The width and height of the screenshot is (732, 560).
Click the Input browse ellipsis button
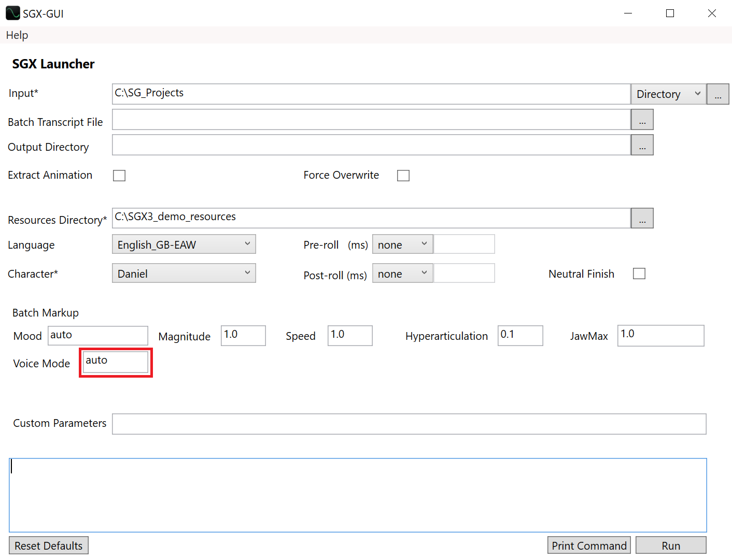point(717,94)
